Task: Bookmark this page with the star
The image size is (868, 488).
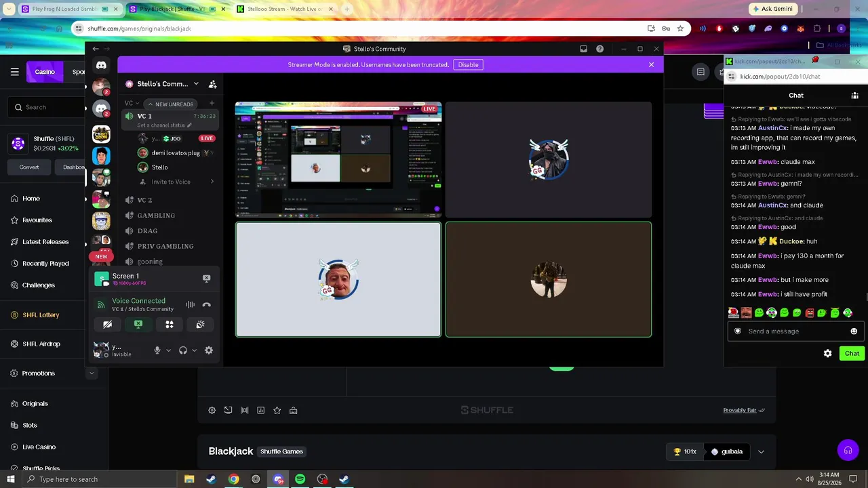Action: tap(680, 28)
